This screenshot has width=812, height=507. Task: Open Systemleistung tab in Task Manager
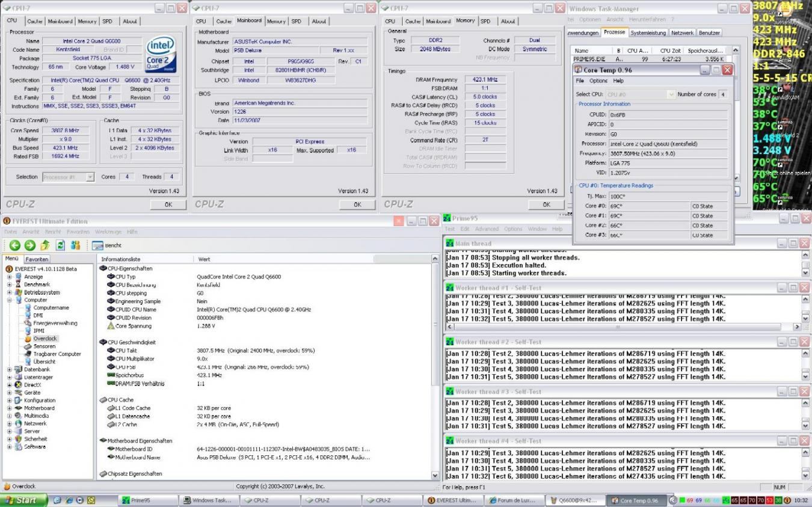tap(648, 33)
